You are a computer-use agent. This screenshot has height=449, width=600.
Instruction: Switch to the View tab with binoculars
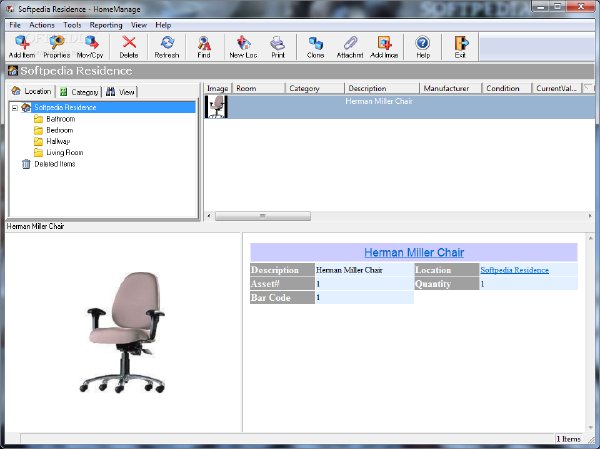[x=120, y=92]
